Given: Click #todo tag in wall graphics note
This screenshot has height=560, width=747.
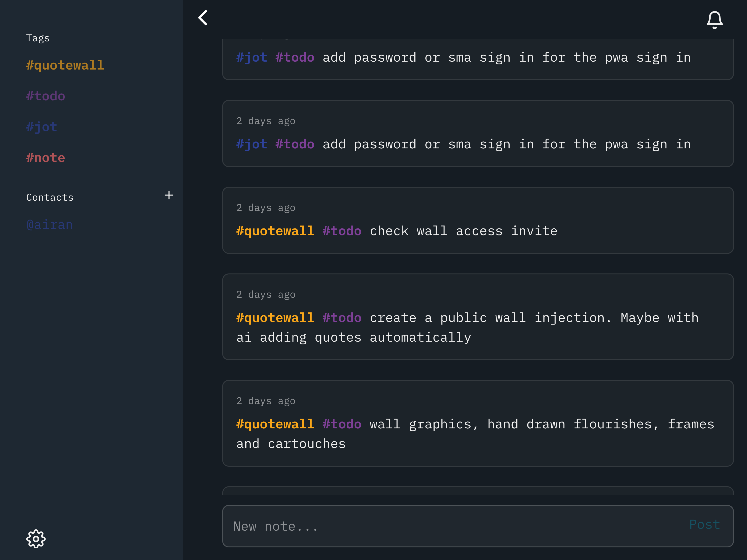Looking at the screenshot, I should (x=342, y=424).
